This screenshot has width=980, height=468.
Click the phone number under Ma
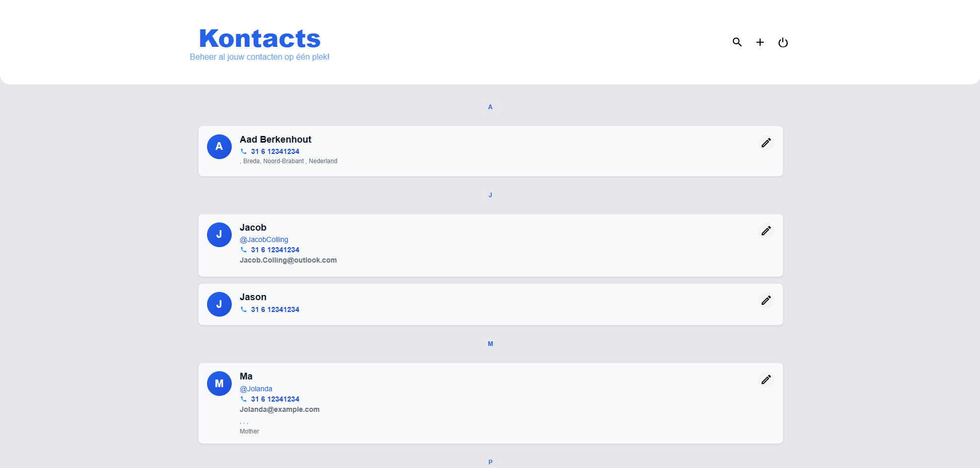(x=274, y=399)
